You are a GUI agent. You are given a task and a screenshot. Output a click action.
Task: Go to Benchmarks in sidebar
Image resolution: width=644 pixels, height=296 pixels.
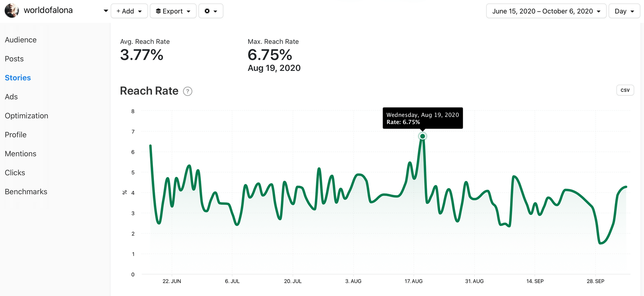click(26, 192)
